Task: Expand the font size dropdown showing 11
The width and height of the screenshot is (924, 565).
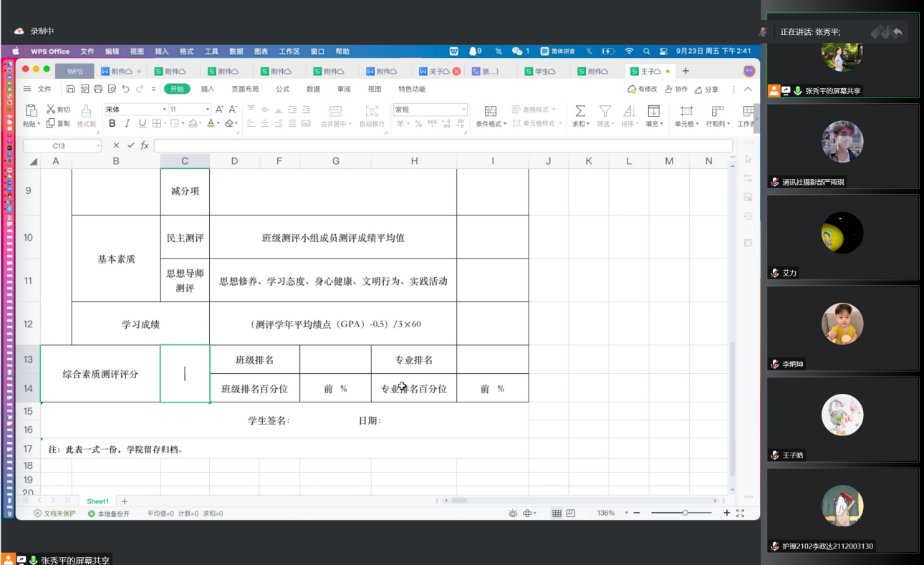Action: coord(208,110)
